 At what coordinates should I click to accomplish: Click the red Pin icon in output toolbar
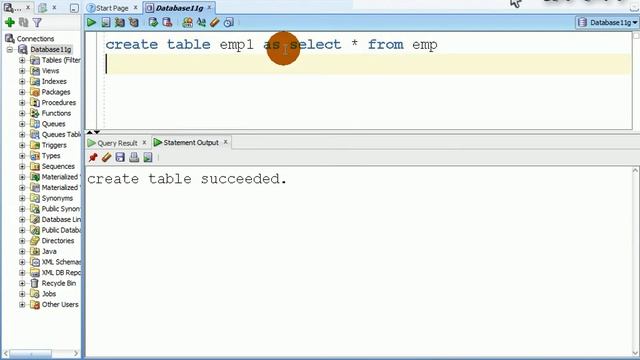coord(93,157)
